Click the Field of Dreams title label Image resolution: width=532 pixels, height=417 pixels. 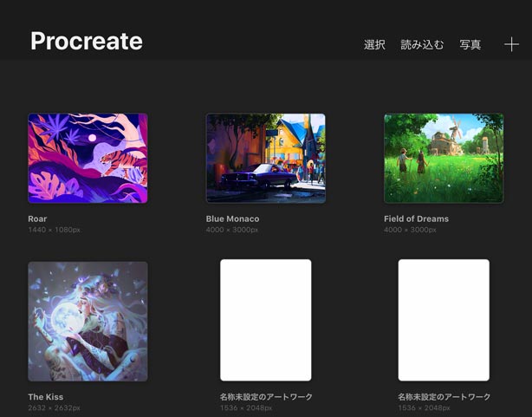tap(416, 219)
